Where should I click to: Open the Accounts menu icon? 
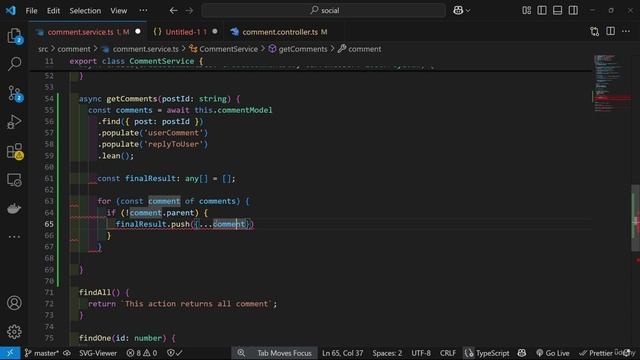click(x=14, y=303)
